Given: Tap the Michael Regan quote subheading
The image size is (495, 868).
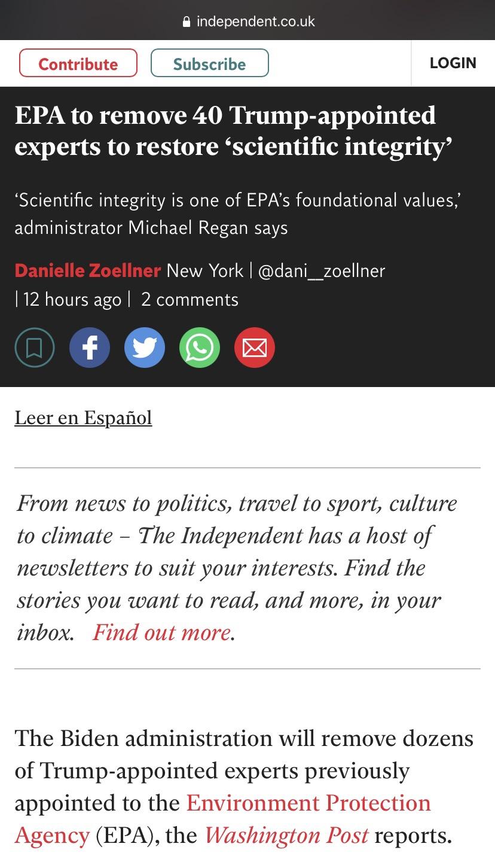Looking at the screenshot, I should [237, 214].
